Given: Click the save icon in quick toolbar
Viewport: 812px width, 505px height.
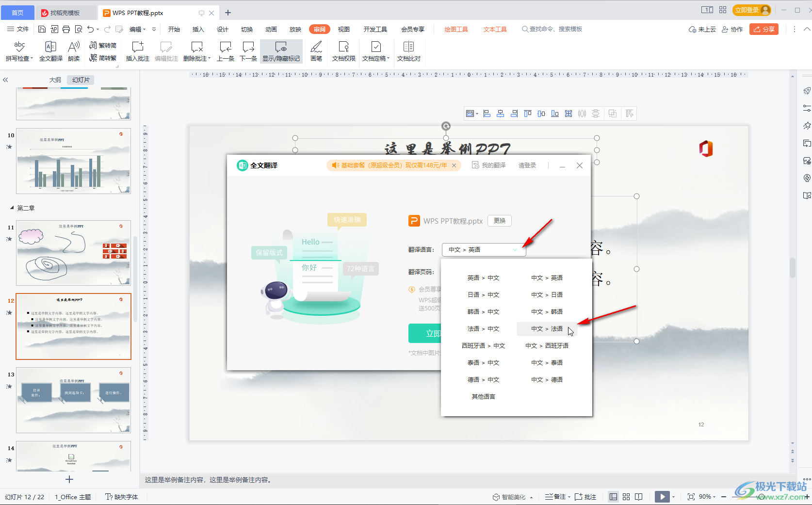Looking at the screenshot, I should coord(42,29).
